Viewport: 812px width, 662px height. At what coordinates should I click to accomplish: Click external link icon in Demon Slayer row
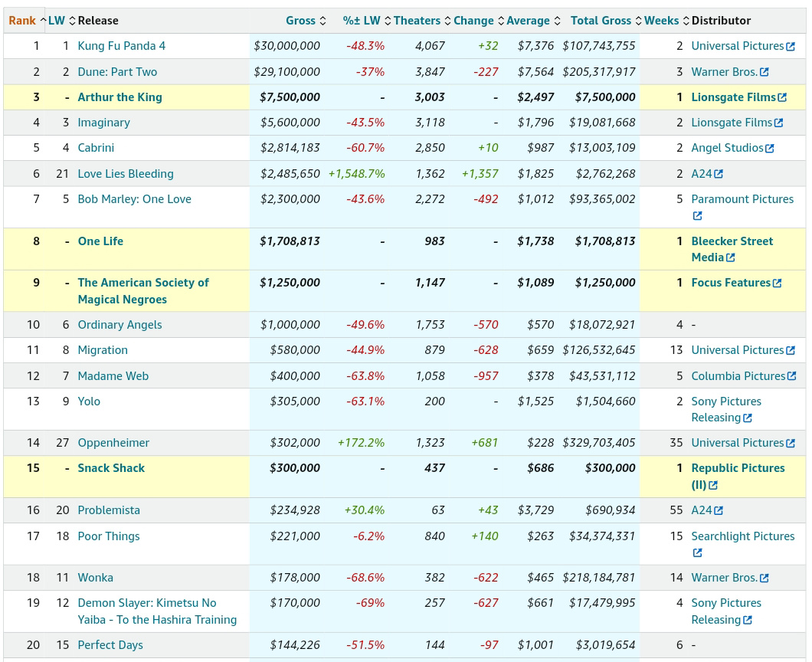(747, 620)
